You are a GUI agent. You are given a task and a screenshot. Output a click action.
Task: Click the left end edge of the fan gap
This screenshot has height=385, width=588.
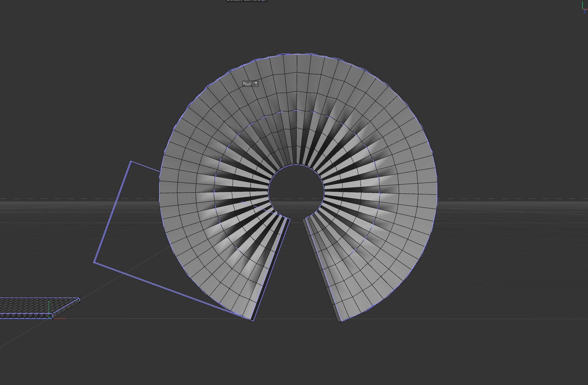pos(271,270)
